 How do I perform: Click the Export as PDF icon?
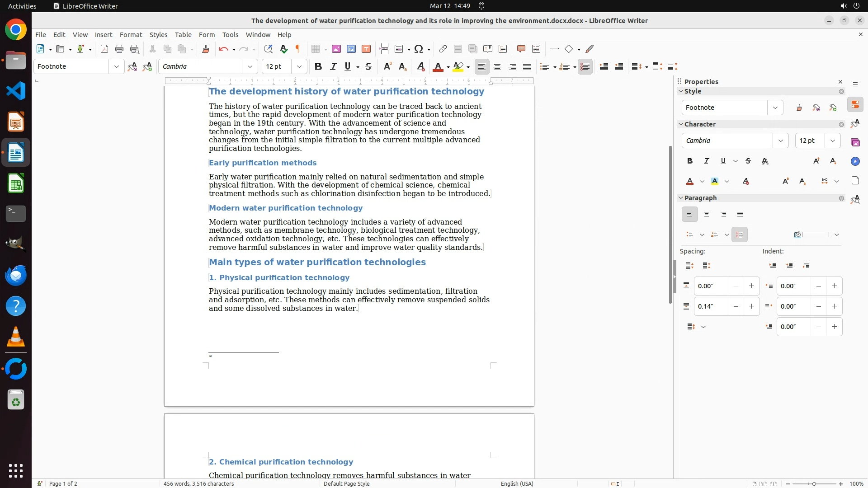point(104,49)
